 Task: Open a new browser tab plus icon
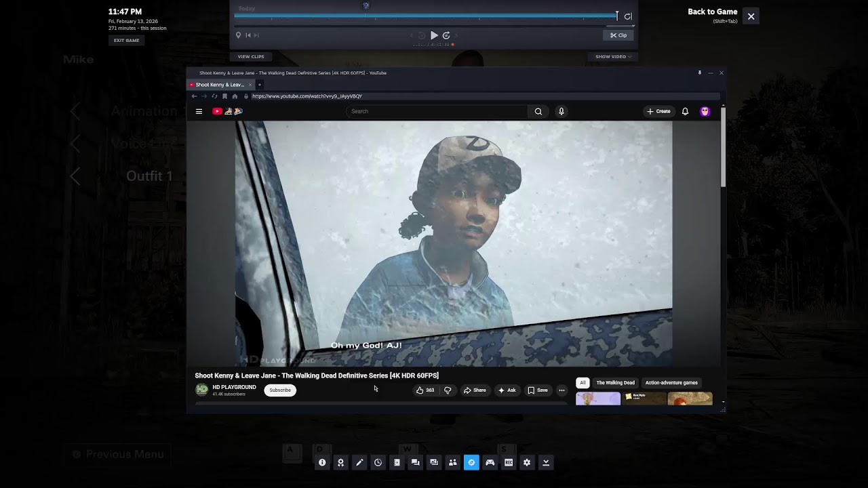[259, 85]
